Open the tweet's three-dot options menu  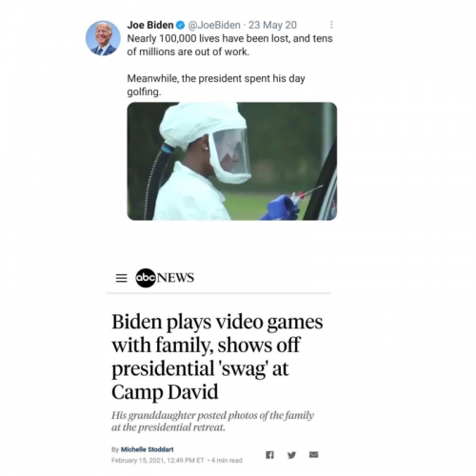pos(331,25)
